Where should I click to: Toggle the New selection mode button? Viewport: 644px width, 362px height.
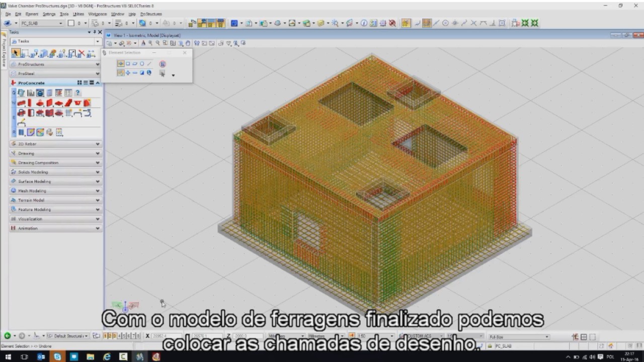(x=121, y=73)
